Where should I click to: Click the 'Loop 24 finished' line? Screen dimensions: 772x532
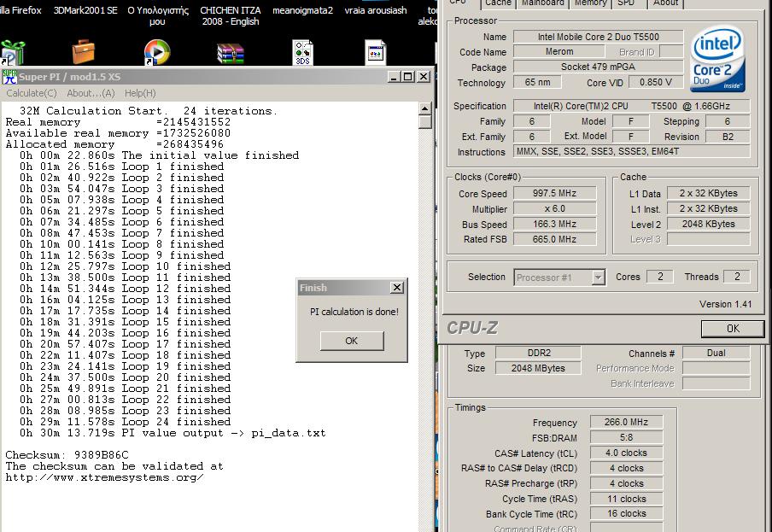click(x=125, y=422)
